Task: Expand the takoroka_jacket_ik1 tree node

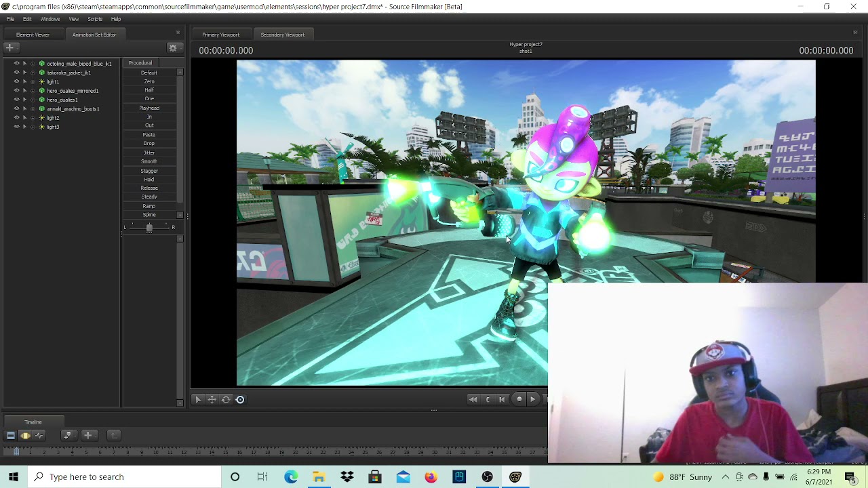Action: click(x=33, y=73)
